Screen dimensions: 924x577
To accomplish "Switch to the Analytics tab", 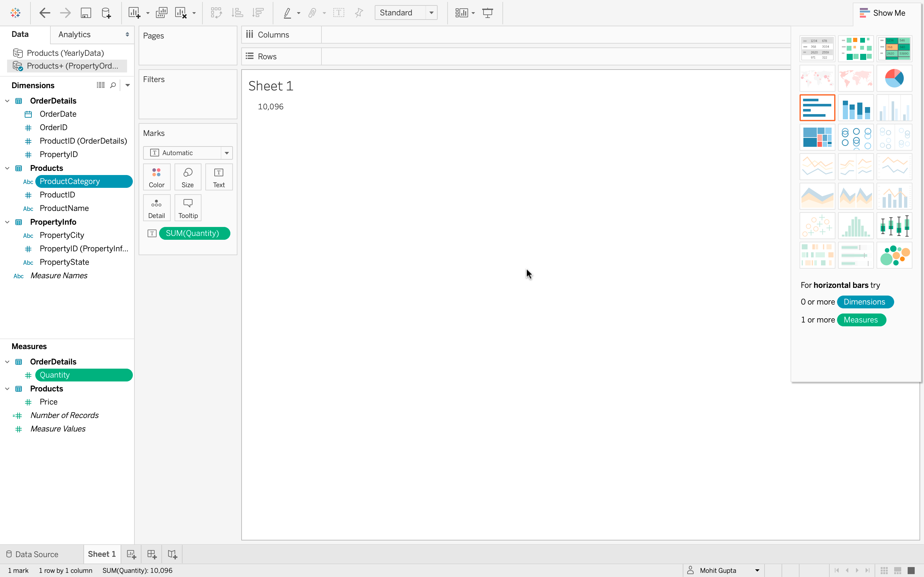I will pyautogui.click(x=74, y=34).
